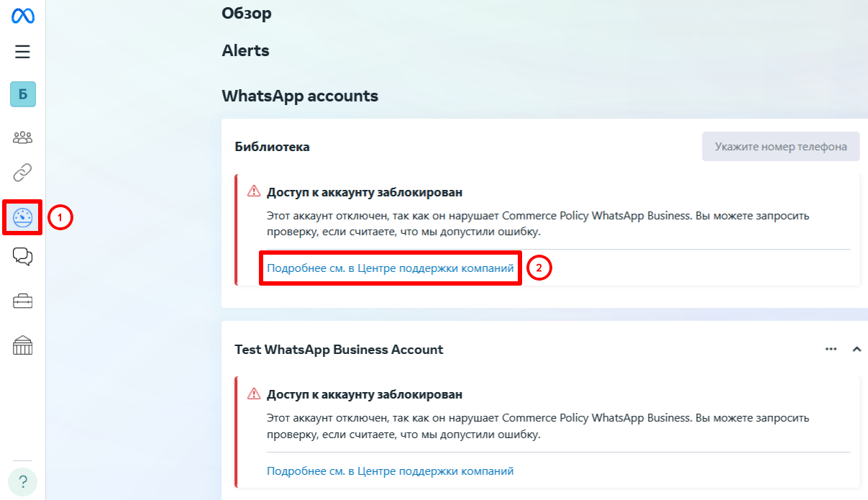Screen dimensions: 868x500
Task: Open three-dot menu for Test WhatsApp account
Action: click(x=831, y=350)
